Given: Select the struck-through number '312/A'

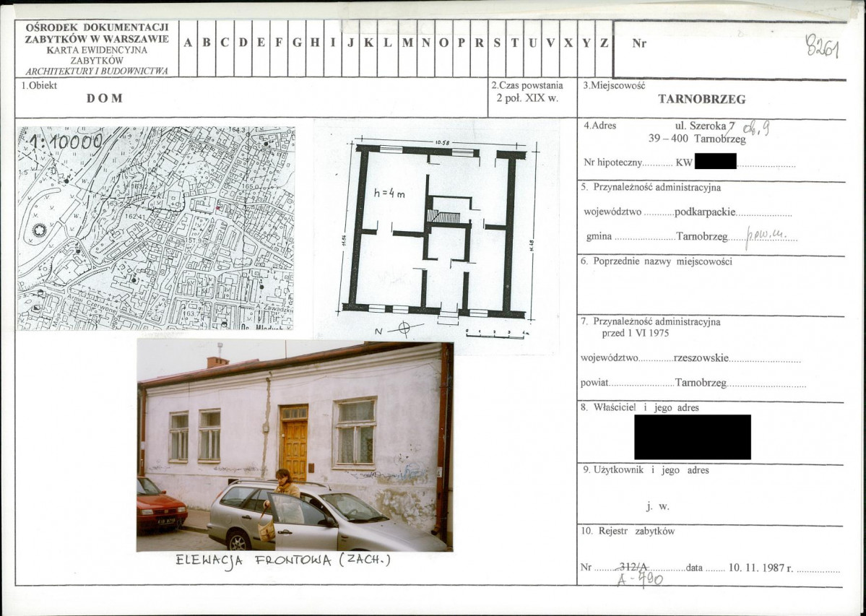Looking at the screenshot, I should (x=634, y=567).
